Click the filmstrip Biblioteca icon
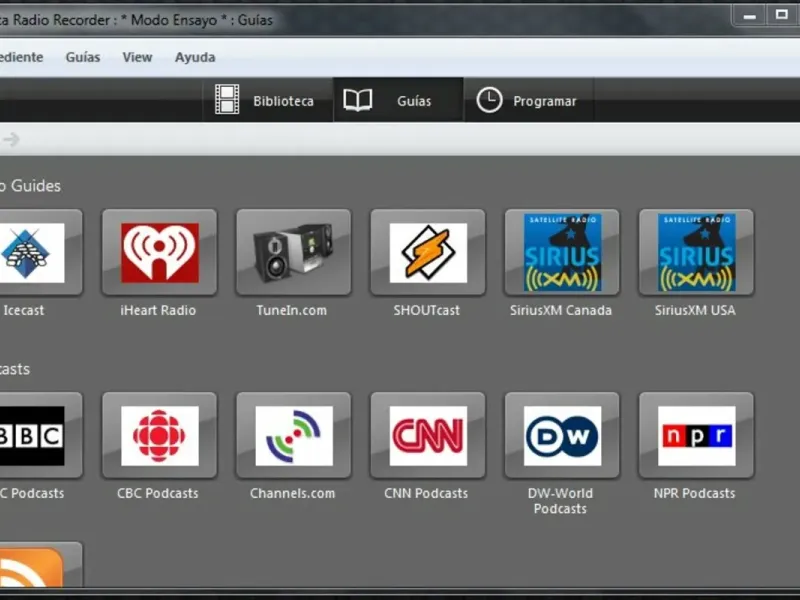Image resolution: width=800 pixels, height=600 pixels. click(x=227, y=99)
